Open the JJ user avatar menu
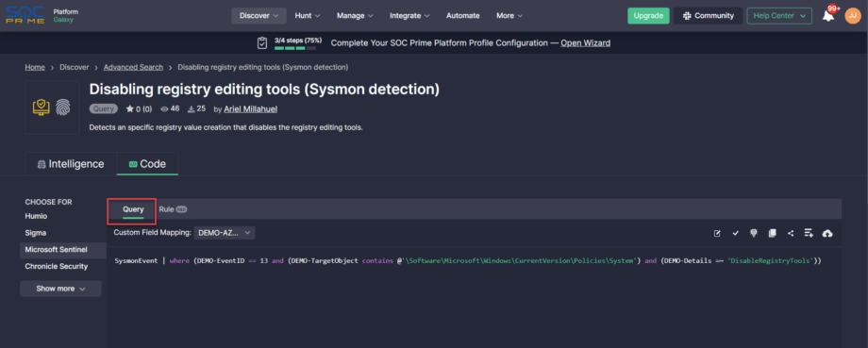The image size is (868, 348). coord(853,15)
